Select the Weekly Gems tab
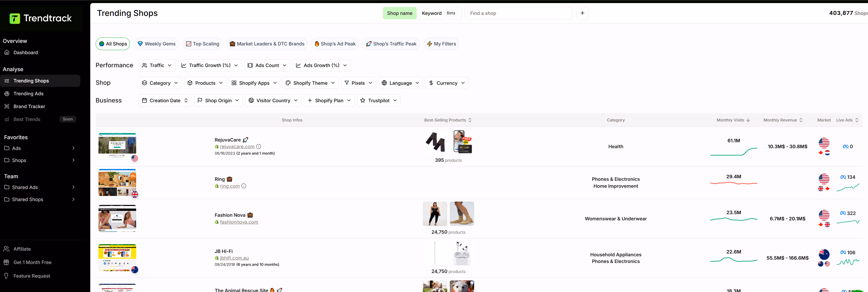 coord(156,44)
